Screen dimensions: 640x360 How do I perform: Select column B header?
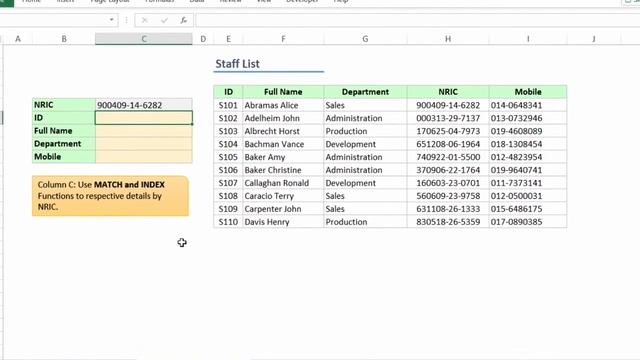coord(64,39)
